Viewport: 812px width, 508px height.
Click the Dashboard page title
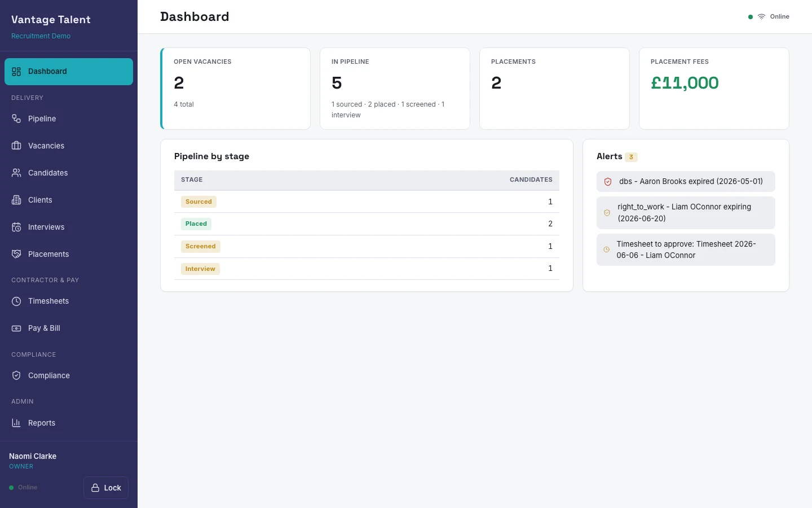click(x=195, y=17)
